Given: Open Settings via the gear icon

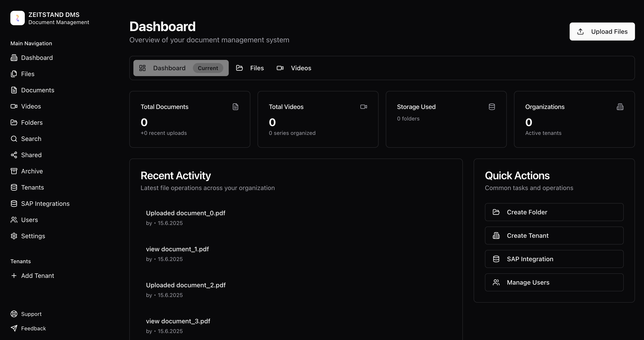Looking at the screenshot, I should [14, 236].
